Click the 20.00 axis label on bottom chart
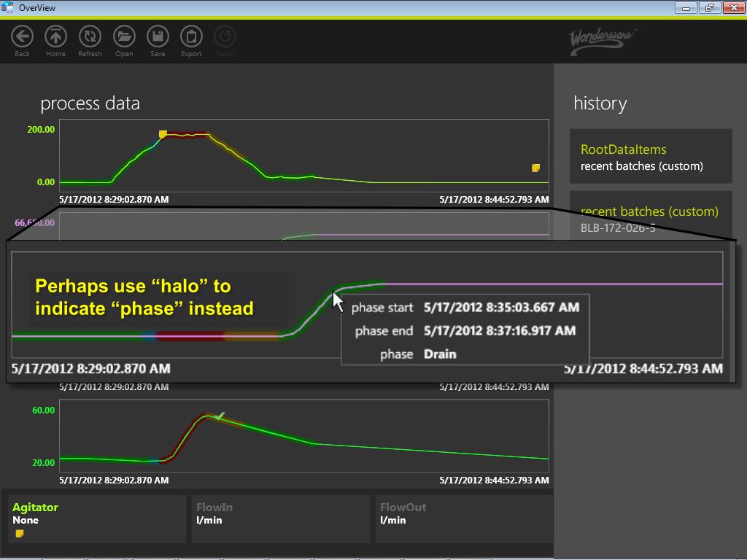747x560 pixels. 43,462
